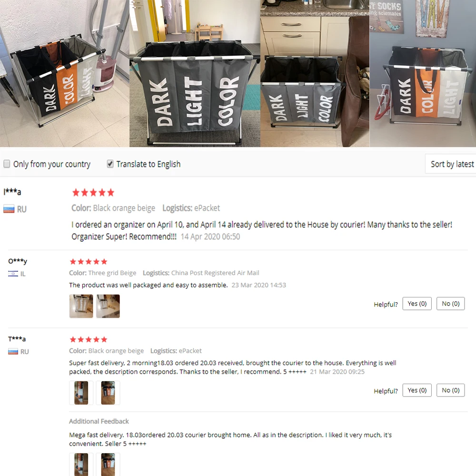The height and width of the screenshot is (476, 476).
Task: Click the Russian flag icon beside I***a
Action: [9, 209]
